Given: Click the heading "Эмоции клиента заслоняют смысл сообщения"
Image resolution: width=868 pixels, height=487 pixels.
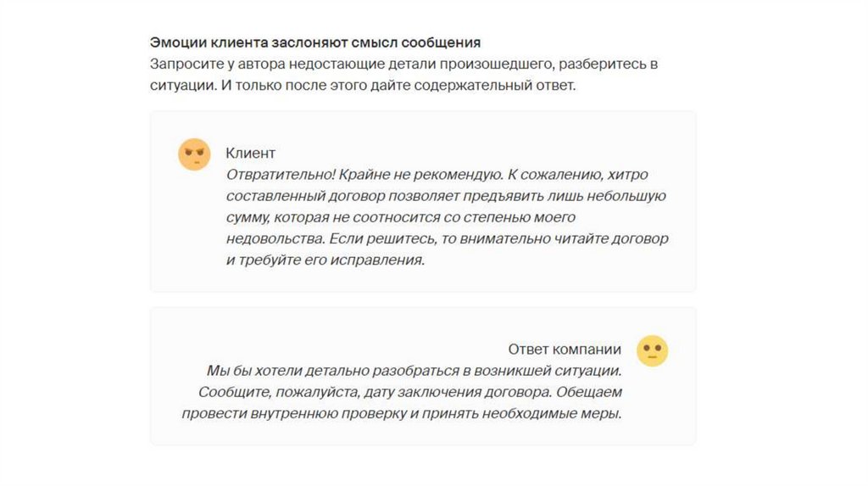Looking at the screenshot, I should [x=315, y=42].
